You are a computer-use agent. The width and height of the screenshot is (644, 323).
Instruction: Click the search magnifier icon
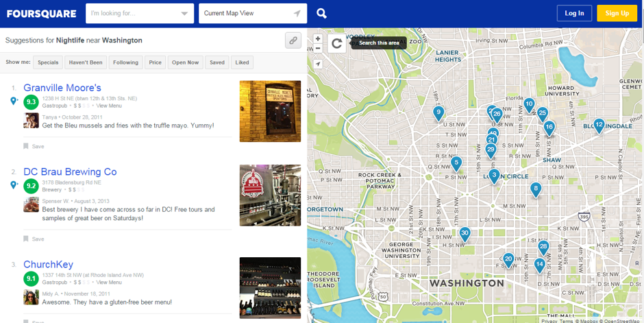coord(321,14)
